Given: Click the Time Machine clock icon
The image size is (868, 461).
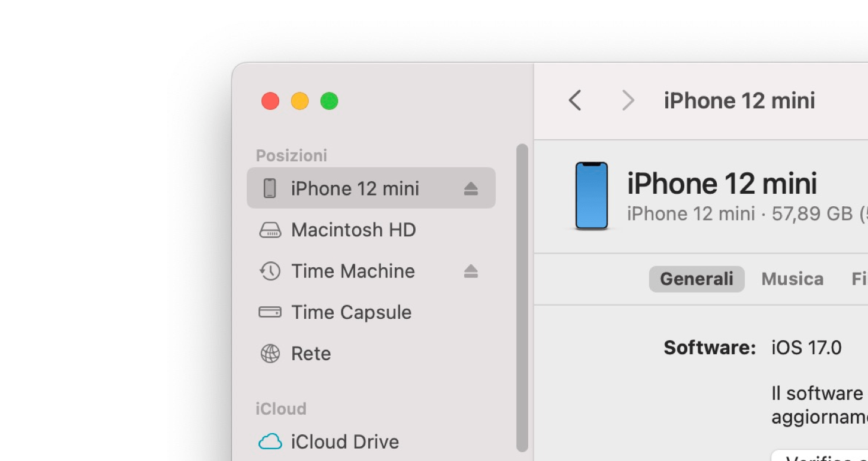Looking at the screenshot, I should [x=270, y=271].
